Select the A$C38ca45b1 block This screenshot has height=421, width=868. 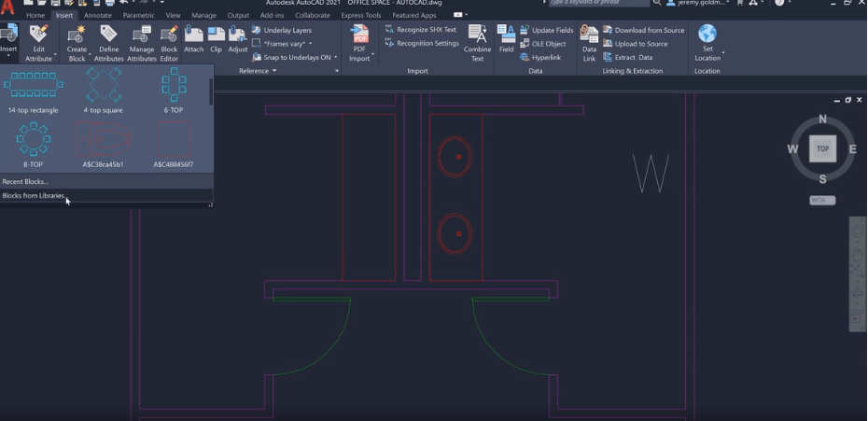coord(104,145)
